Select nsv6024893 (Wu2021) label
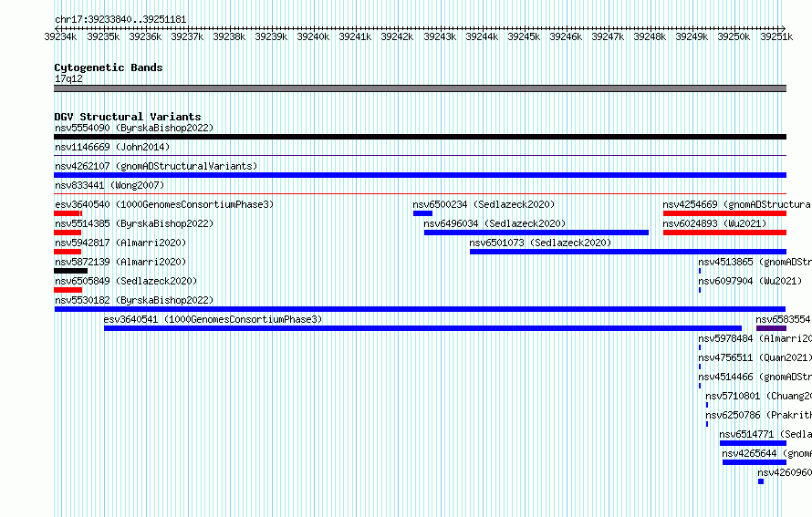This screenshot has width=812, height=517. tap(714, 223)
